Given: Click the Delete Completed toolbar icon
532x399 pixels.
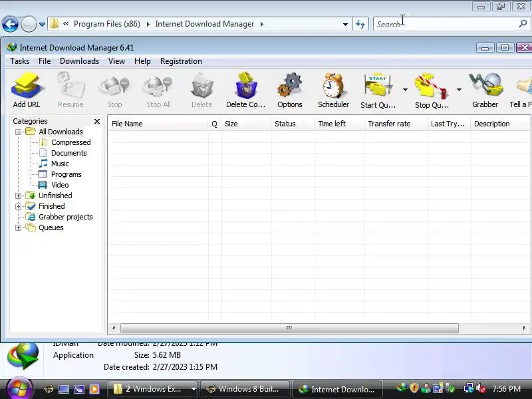Looking at the screenshot, I should coord(245,90).
